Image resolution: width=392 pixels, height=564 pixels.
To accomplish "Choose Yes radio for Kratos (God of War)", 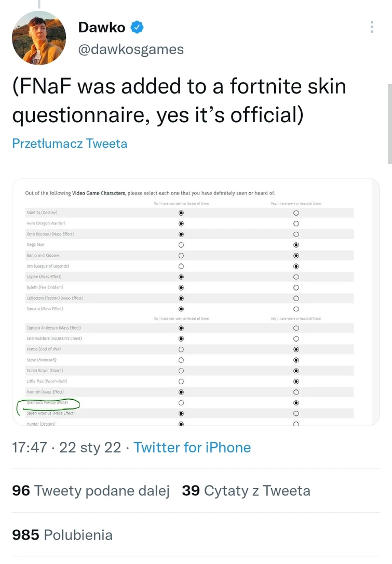I will coord(296,349).
